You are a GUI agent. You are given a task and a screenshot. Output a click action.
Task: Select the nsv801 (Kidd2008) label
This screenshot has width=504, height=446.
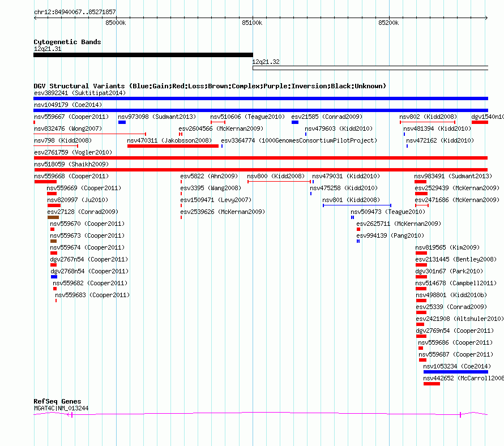[351, 200]
